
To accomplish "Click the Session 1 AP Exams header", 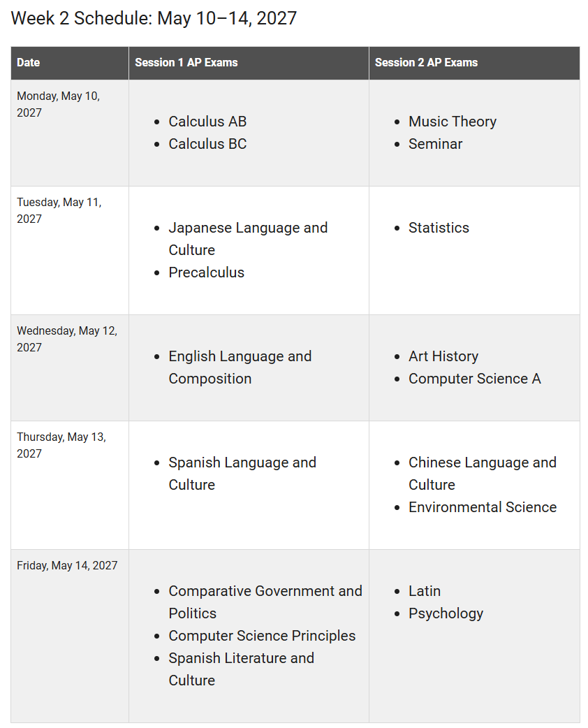I will pos(186,63).
